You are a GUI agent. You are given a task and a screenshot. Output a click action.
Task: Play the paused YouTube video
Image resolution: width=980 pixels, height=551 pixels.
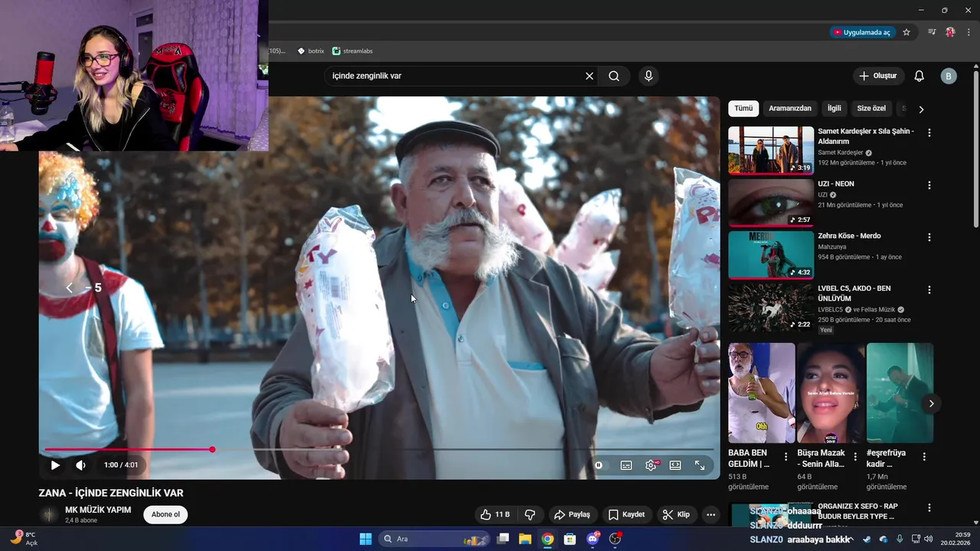click(55, 465)
